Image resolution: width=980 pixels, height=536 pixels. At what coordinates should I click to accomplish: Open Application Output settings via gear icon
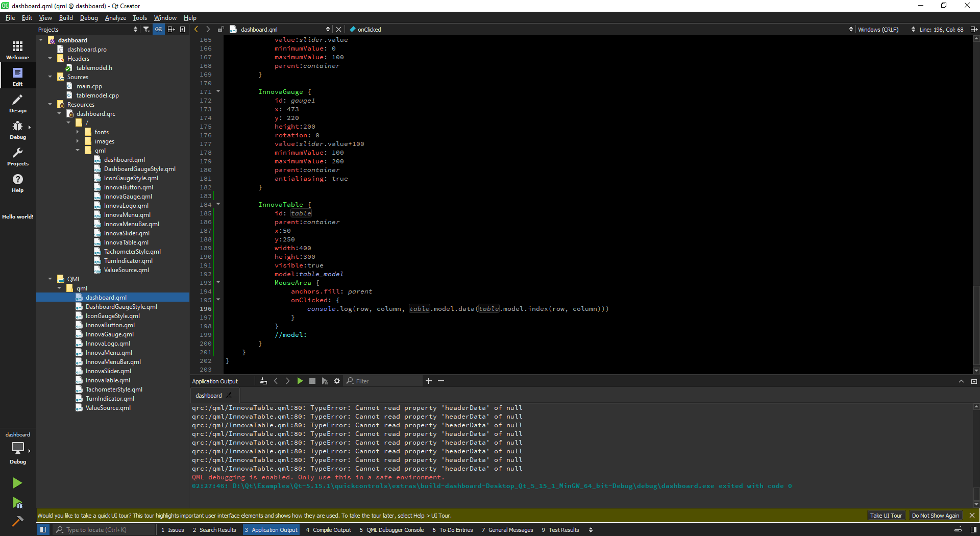pos(337,381)
